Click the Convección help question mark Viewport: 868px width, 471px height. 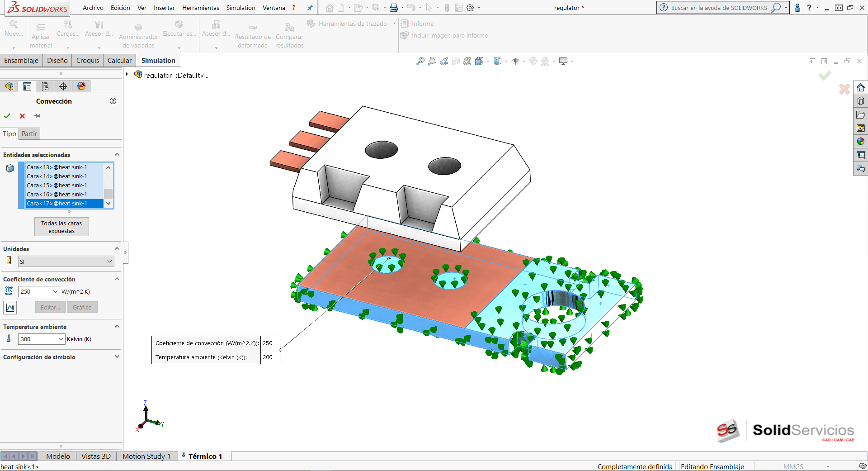pyautogui.click(x=113, y=101)
